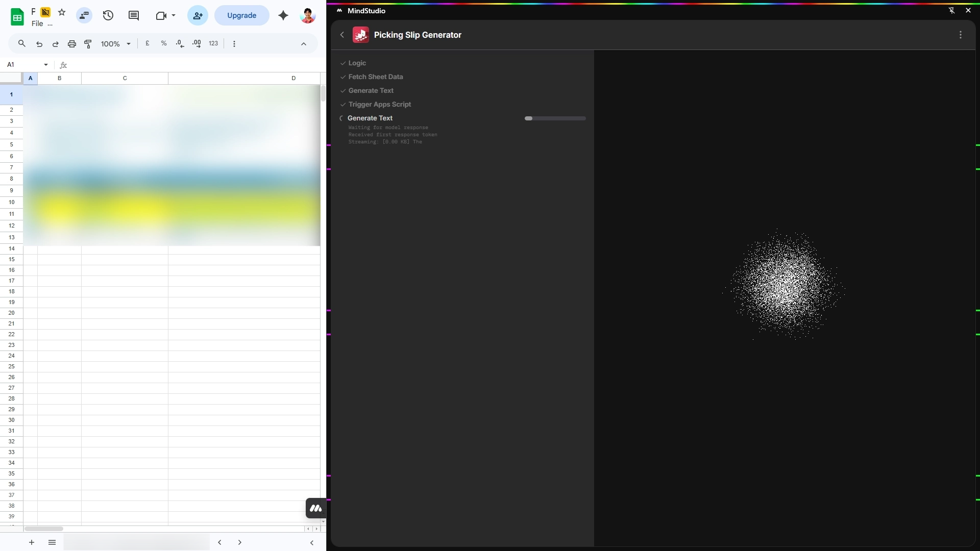Click the 'Waiting for model response' log line
The image size is (980, 551).
388,128
